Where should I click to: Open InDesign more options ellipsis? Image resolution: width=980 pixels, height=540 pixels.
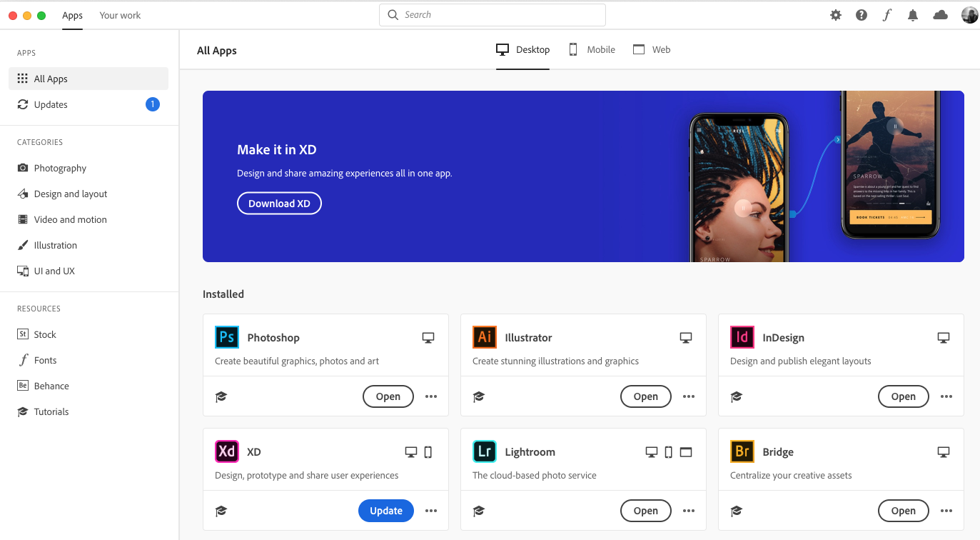tap(946, 396)
